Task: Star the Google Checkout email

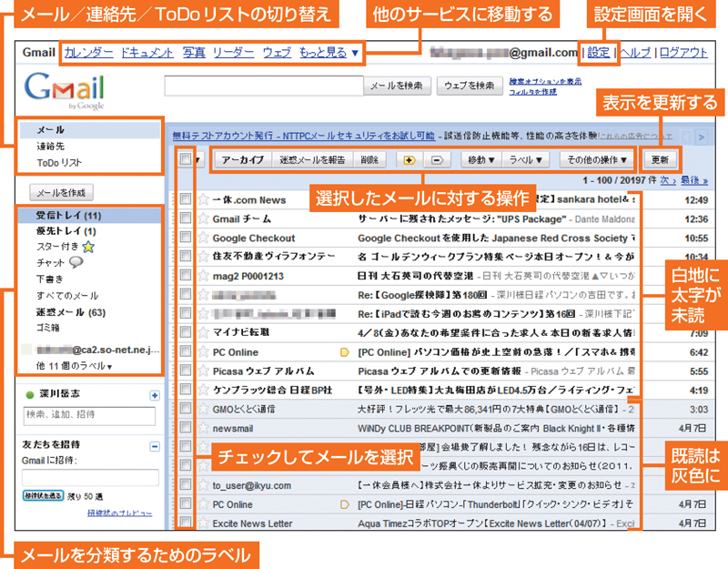Action: (x=203, y=238)
